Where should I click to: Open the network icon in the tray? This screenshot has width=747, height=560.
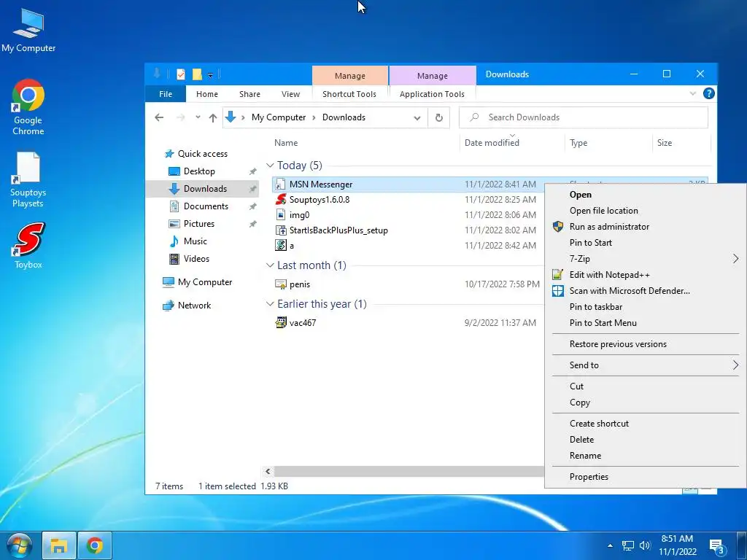point(628,545)
